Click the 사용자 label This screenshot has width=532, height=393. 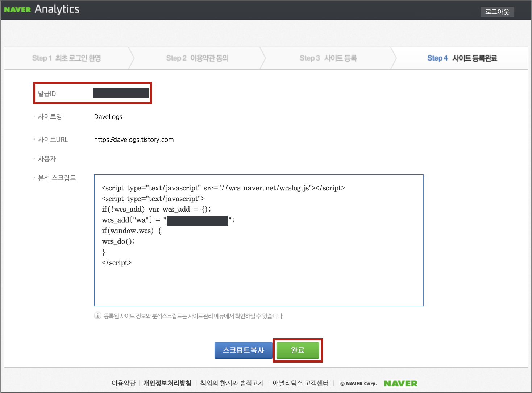[47, 159]
